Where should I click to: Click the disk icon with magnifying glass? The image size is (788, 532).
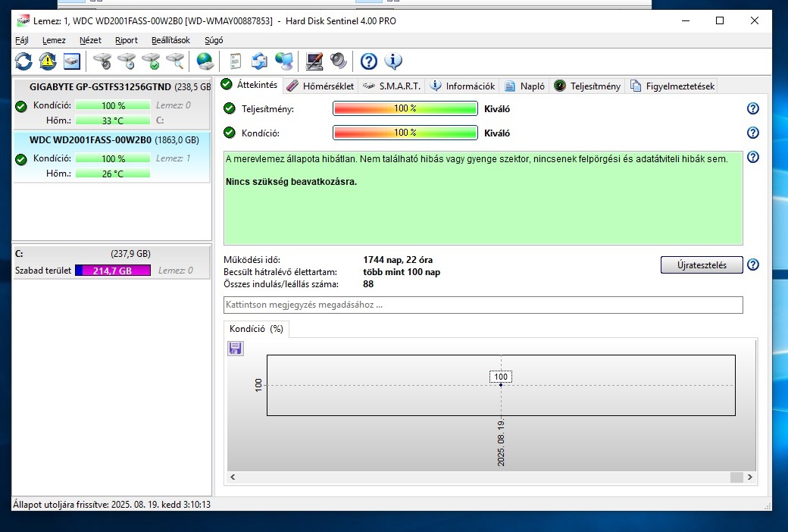175,61
